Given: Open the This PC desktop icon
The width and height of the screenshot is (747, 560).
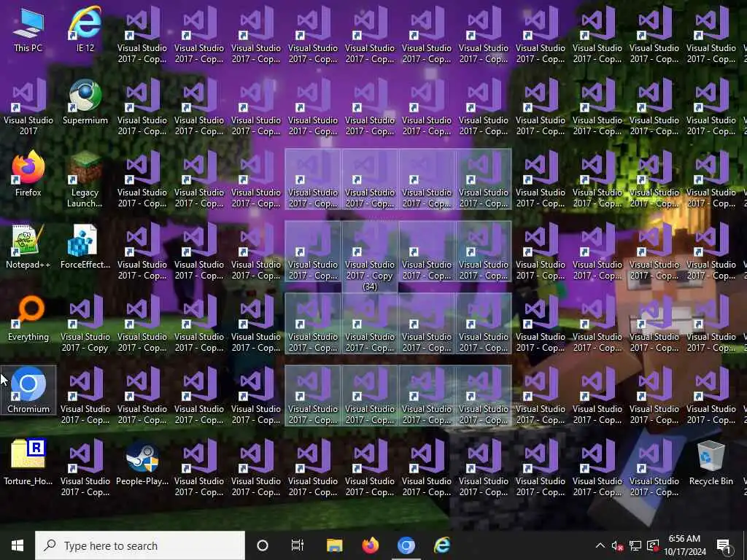Looking at the screenshot, I should 28,30.
